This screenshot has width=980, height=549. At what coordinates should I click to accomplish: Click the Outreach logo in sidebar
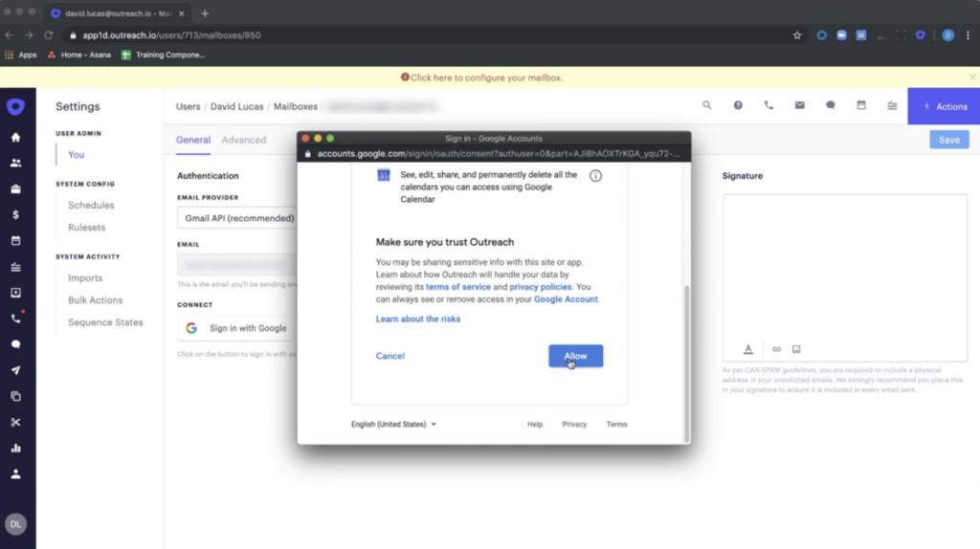tap(15, 107)
